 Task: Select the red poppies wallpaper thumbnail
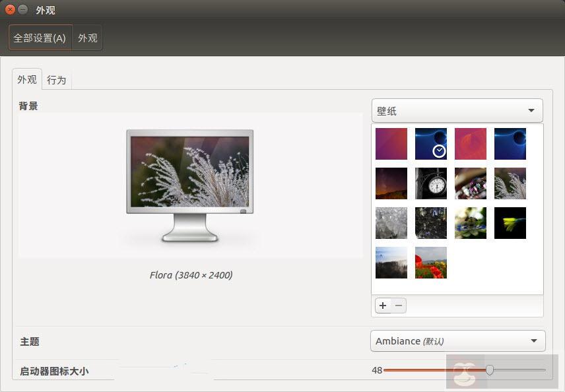tap(430, 262)
